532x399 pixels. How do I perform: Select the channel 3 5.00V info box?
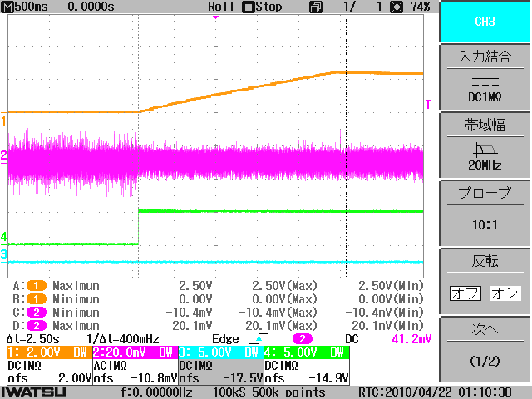pos(221,365)
